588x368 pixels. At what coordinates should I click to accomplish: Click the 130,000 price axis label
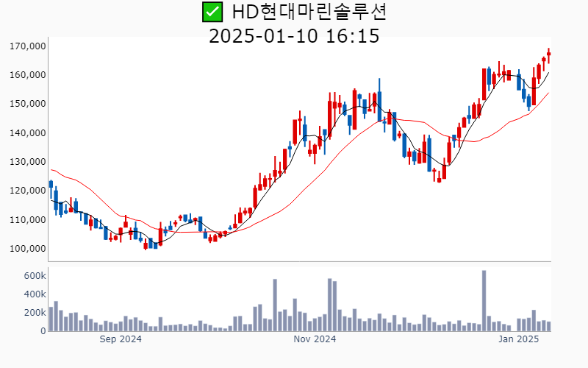click(28, 162)
